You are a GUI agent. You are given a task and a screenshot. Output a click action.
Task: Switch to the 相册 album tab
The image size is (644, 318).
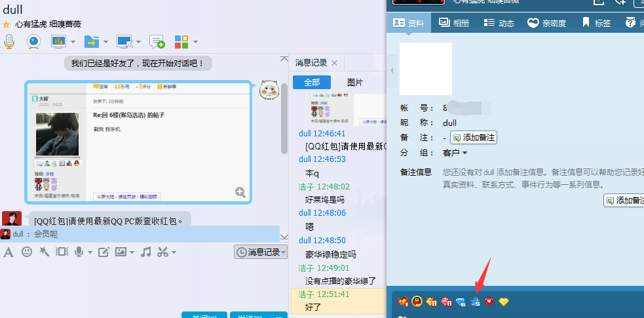(453, 23)
